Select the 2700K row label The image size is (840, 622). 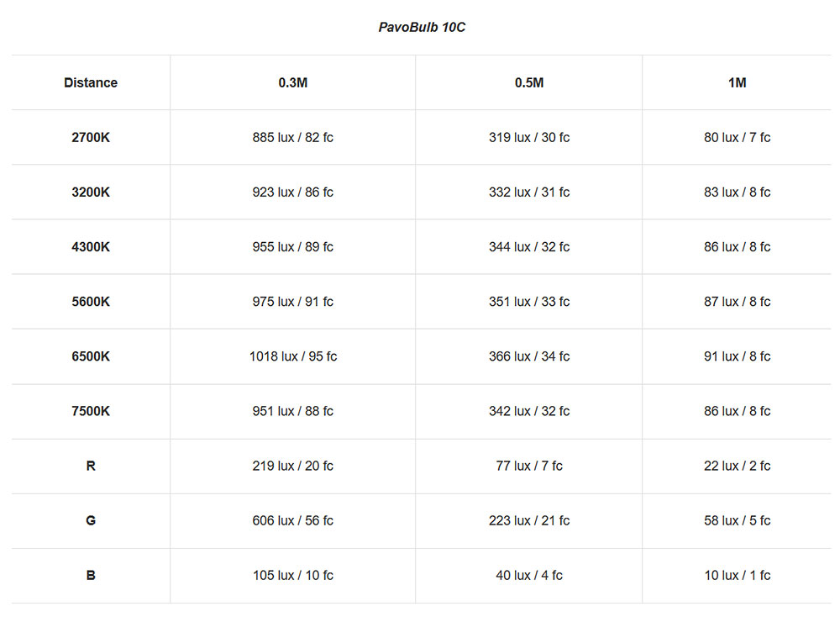tap(91, 137)
